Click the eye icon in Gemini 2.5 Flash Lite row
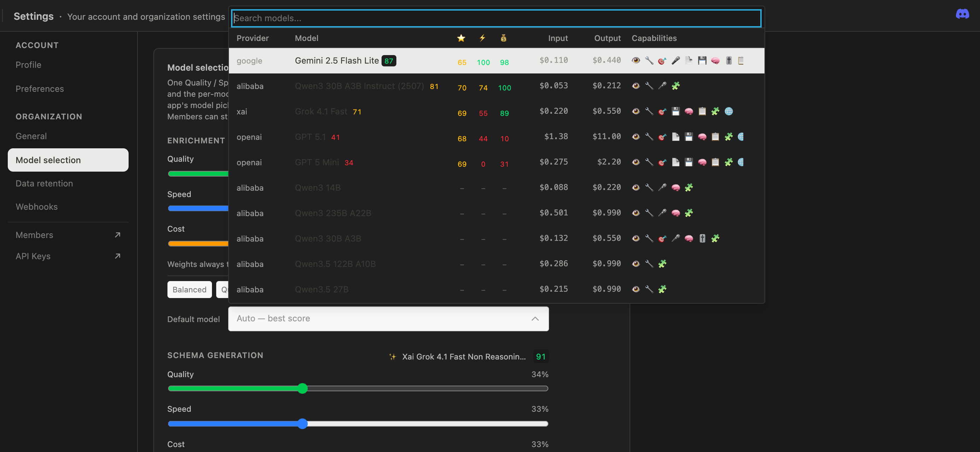This screenshot has width=980, height=452. pos(636,60)
